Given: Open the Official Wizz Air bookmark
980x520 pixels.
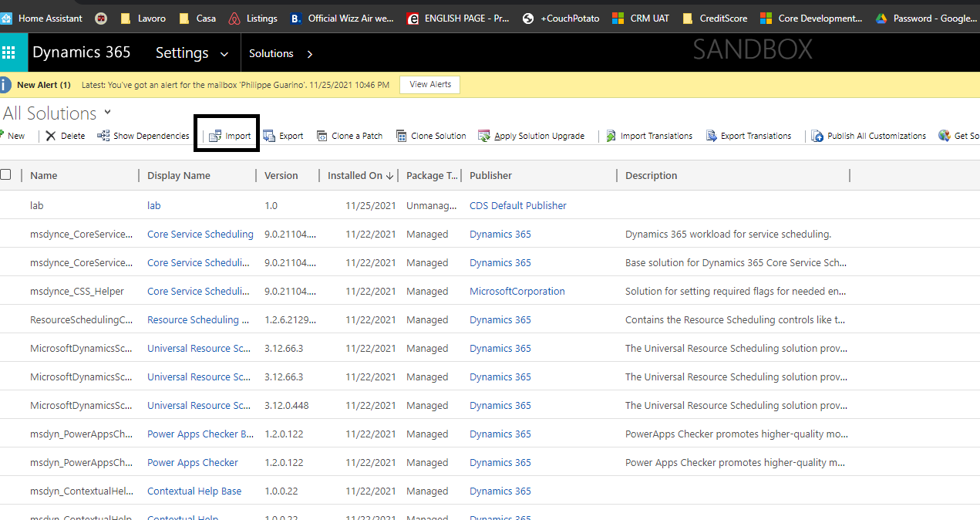Looking at the screenshot, I should 342,18.
